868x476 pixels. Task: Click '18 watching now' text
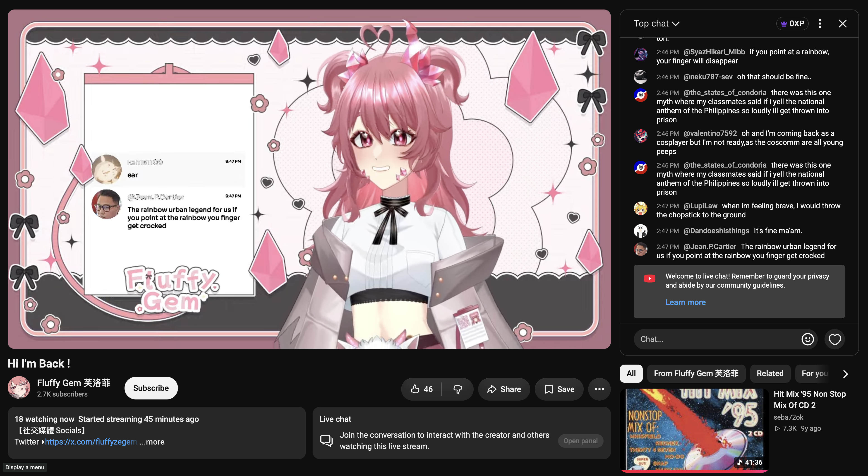tap(44, 419)
